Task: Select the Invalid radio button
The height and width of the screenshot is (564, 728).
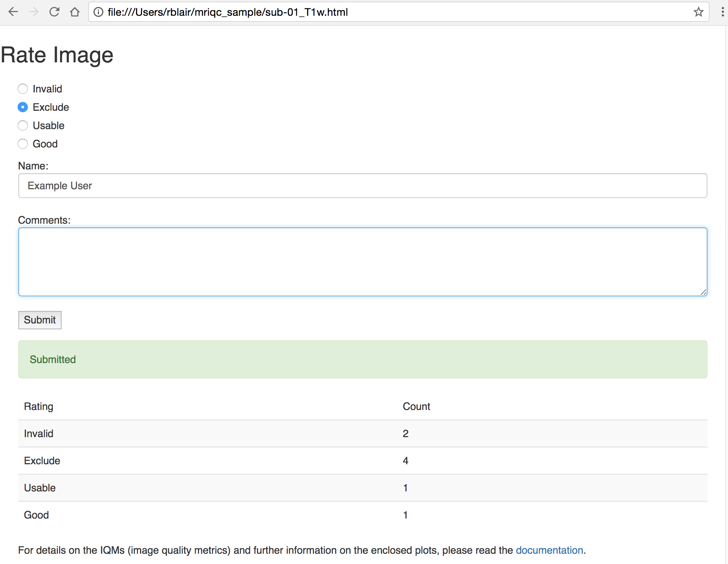Action: 23,89
